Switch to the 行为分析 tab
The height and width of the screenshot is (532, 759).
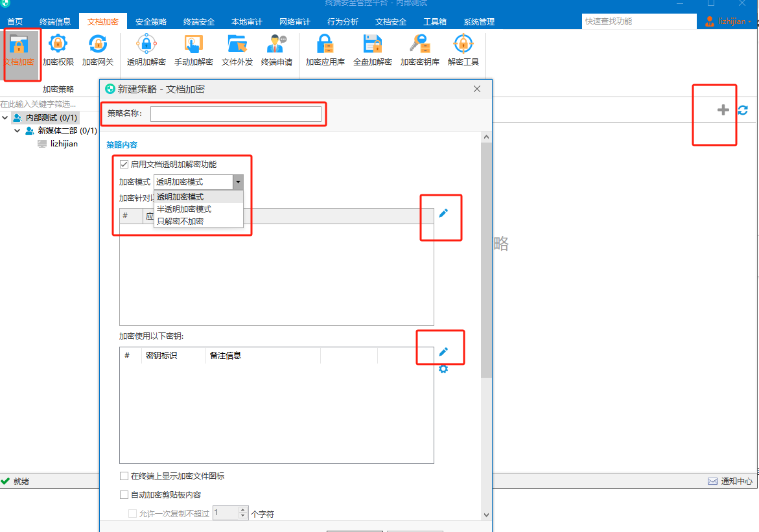[x=343, y=22]
